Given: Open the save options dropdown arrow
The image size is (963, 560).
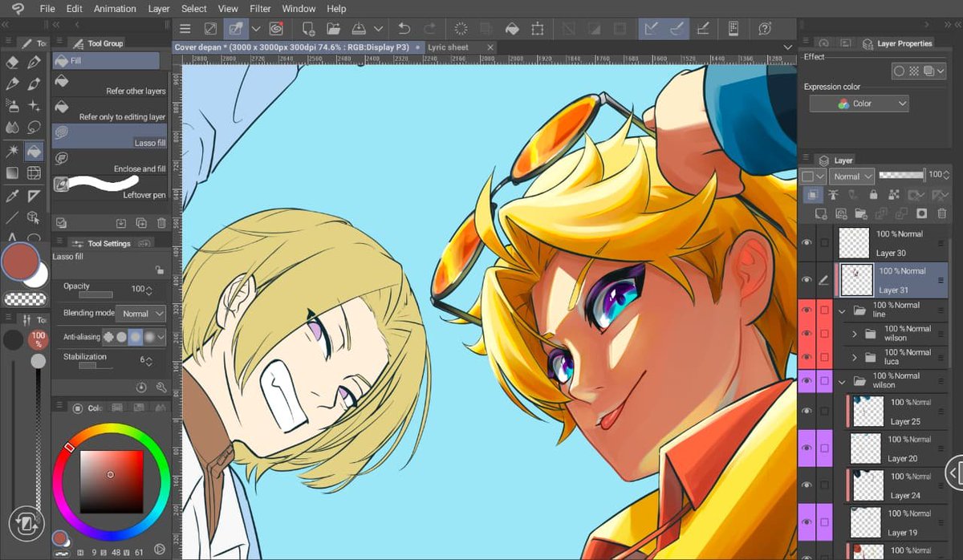Looking at the screenshot, I should tap(379, 29).
